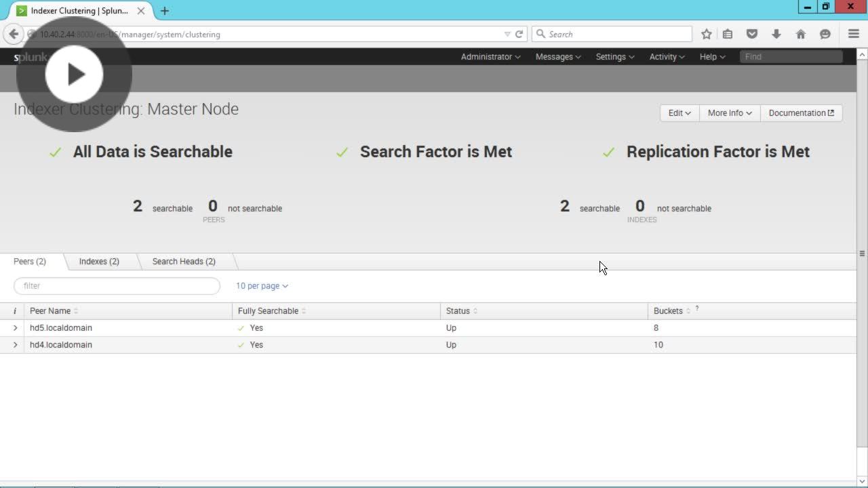Open the bookmarks list icon
The image size is (868, 488).
point(728,34)
